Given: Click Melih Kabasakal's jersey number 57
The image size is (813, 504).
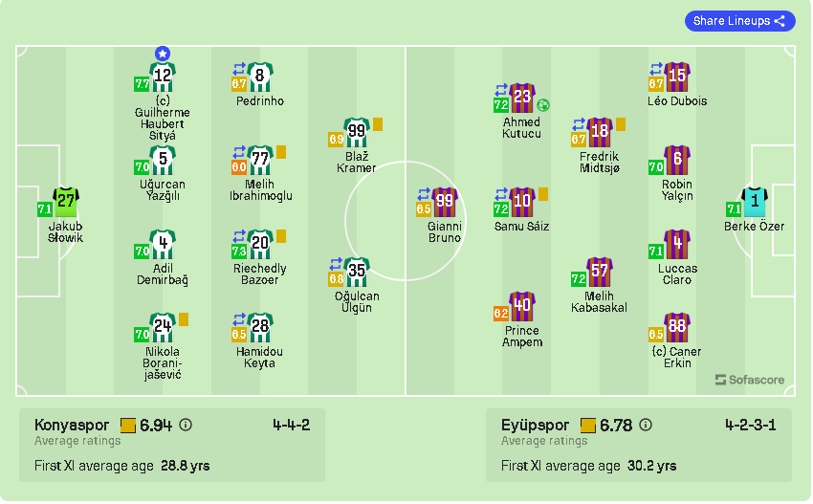Looking at the screenshot, I should pos(600,272).
